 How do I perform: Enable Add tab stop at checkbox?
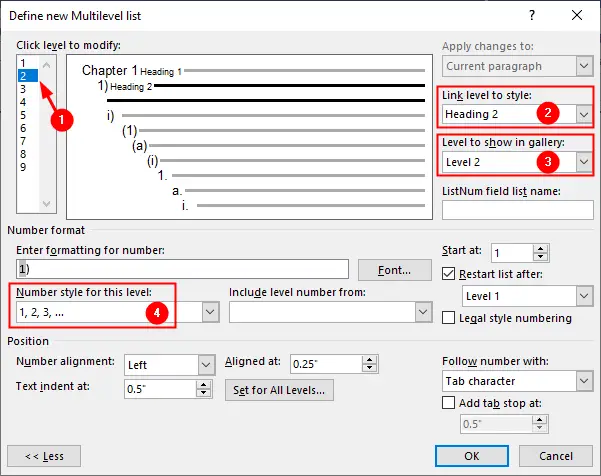pos(448,403)
